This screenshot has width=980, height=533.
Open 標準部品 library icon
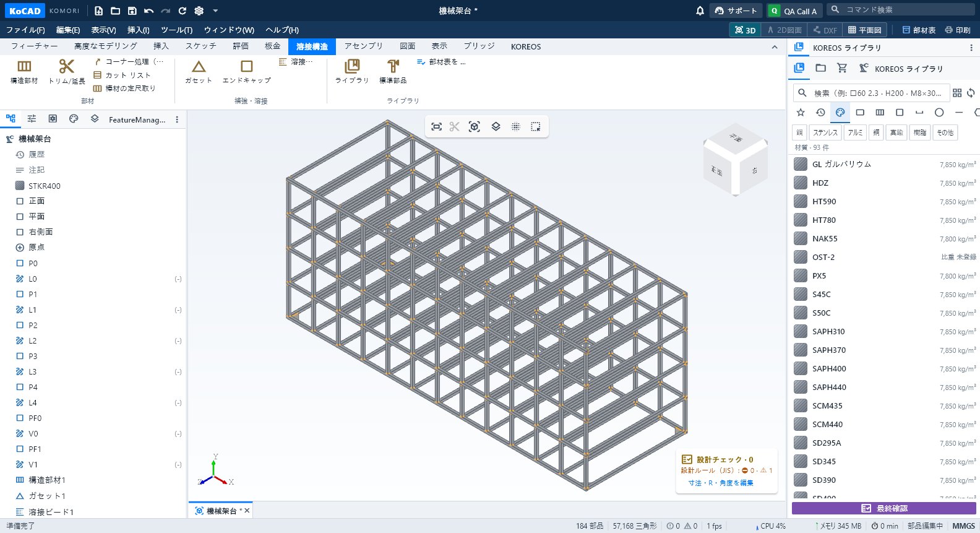coord(393,71)
